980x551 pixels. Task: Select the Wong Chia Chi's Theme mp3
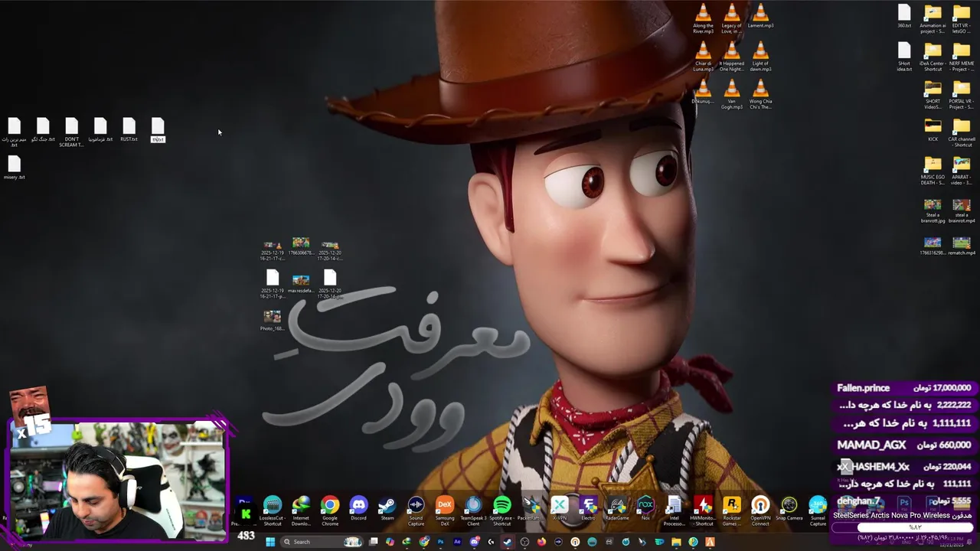[760, 94]
